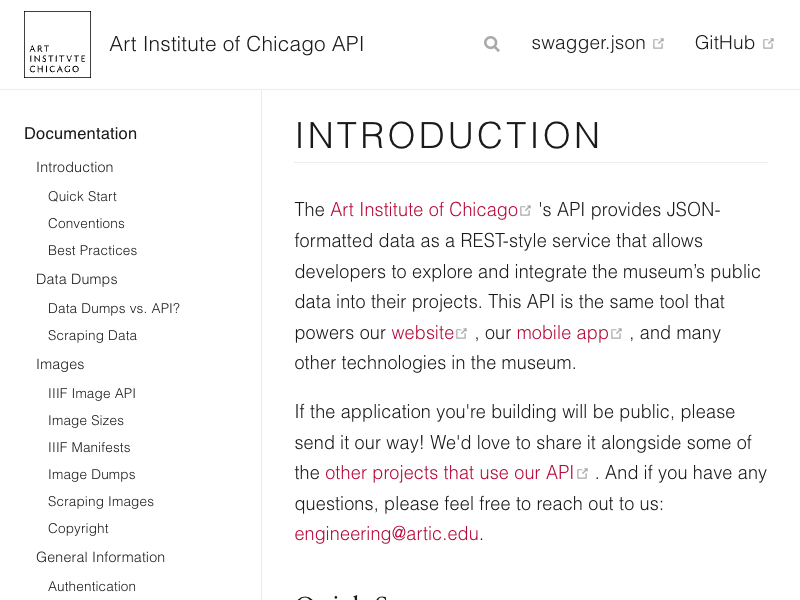Click the Art Institute of Chicago API title
This screenshot has height=600, width=800.
coord(237,44)
